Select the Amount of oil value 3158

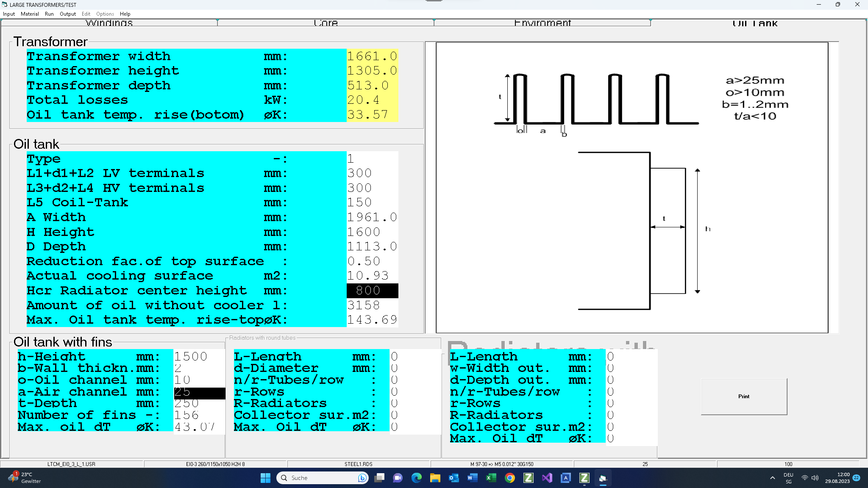coord(372,305)
